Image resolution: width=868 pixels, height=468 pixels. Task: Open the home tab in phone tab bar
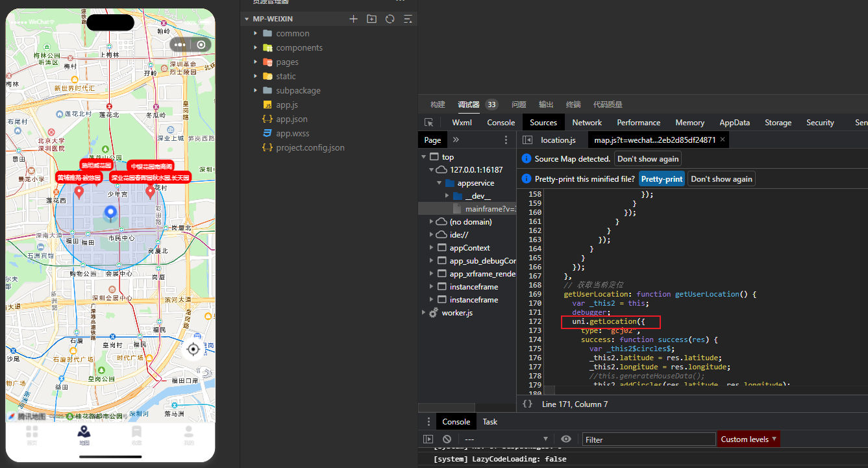pos(32,435)
